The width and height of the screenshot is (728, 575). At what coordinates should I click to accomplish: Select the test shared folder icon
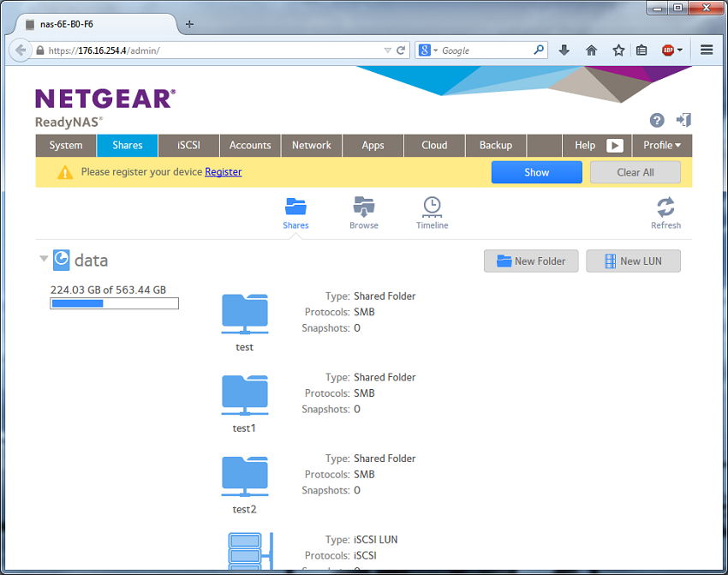[x=245, y=314]
